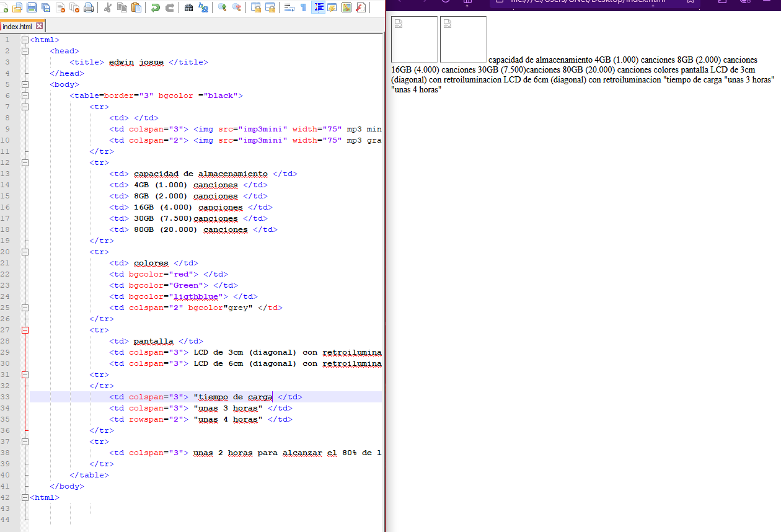This screenshot has height=532, width=781.
Task: Collapse the <body> fold marker on line 5
Action: [25, 84]
